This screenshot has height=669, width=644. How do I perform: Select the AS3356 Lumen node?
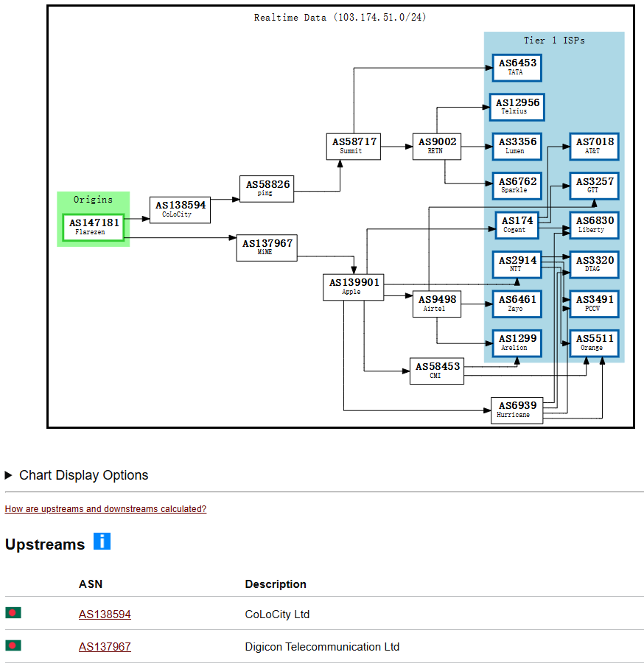point(517,146)
